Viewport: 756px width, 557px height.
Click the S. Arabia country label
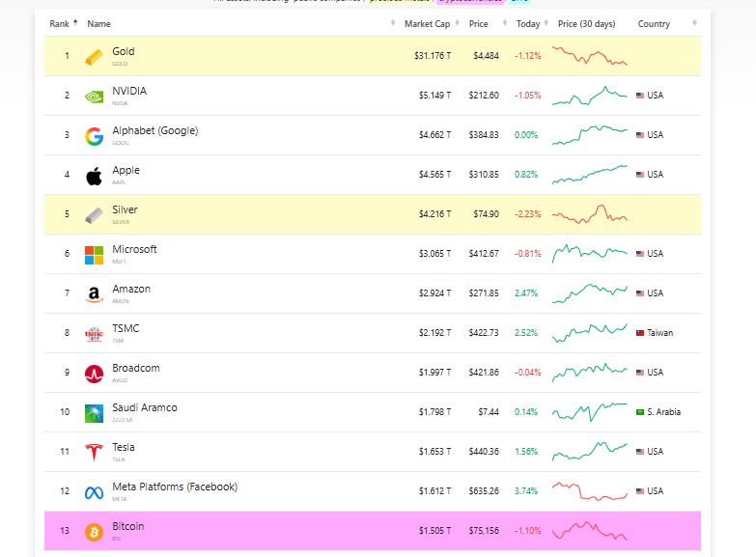[x=664, y=412]
